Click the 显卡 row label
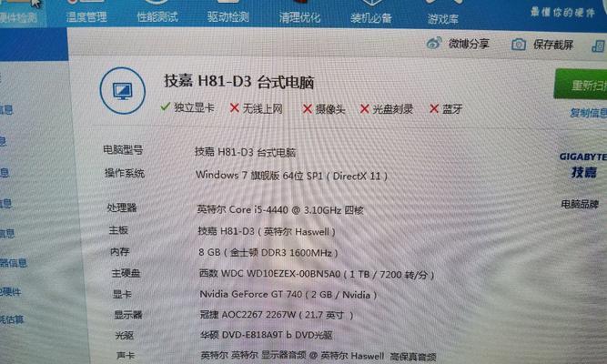607x364 pixels. pos(122,294)
